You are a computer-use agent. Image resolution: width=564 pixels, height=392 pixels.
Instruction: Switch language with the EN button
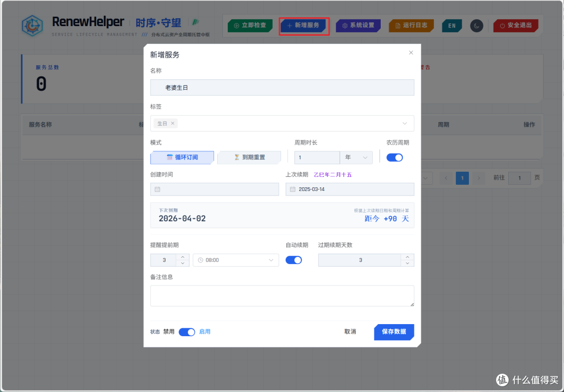452,26
